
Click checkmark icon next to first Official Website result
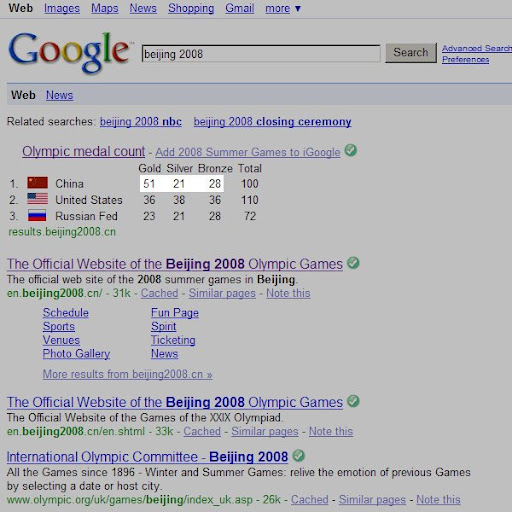tap(353, 263)
